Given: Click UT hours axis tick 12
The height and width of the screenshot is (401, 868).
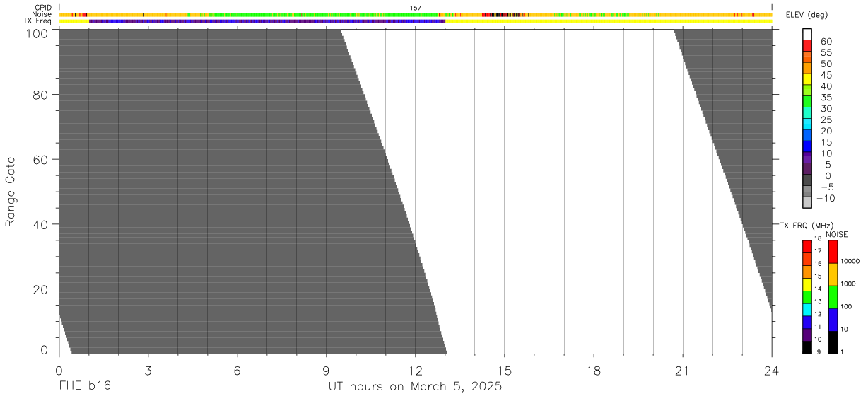Looking at the screenshot, I should tap(415, 370).
